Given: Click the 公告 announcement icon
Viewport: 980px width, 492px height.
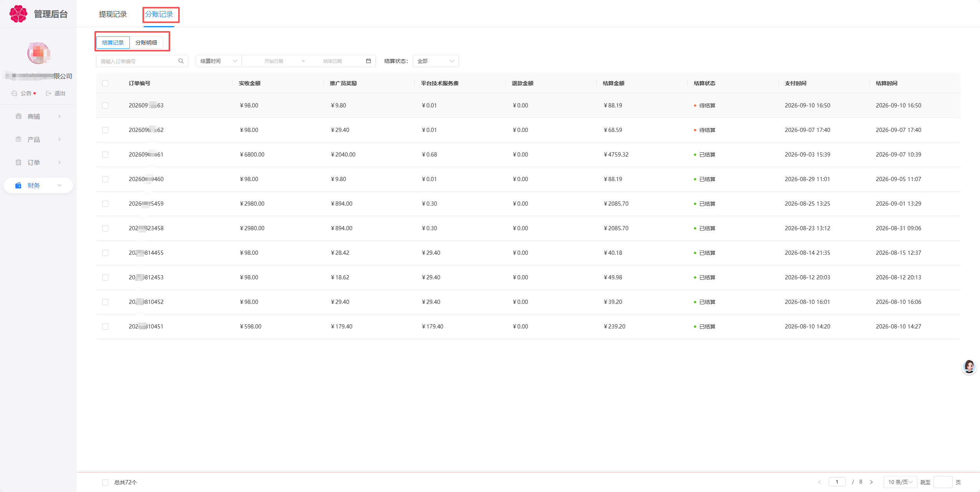Looking at the screenshot, I should 15,93.
